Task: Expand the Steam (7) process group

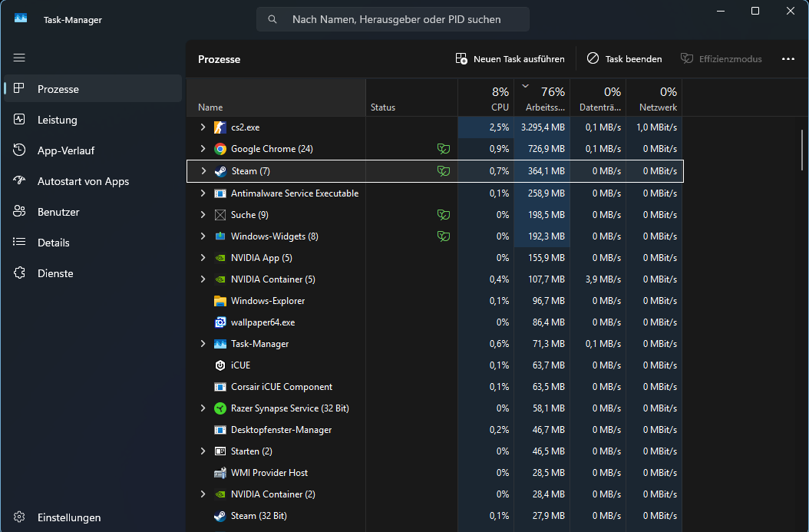Action: tap(203, 170)
